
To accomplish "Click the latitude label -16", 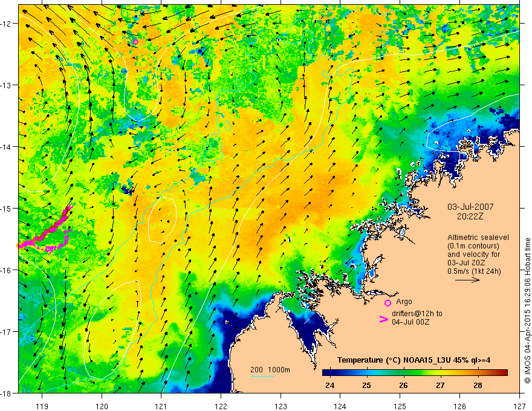I will tap(6, 270).
